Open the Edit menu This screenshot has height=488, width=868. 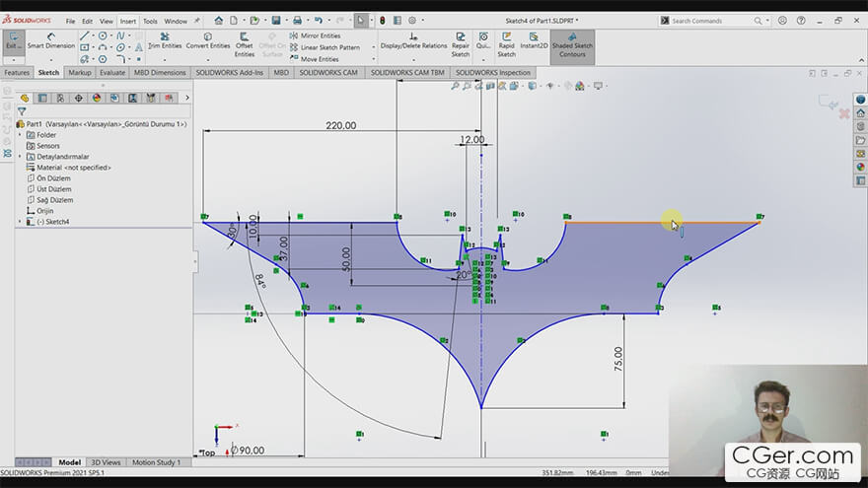pos(88,21)
